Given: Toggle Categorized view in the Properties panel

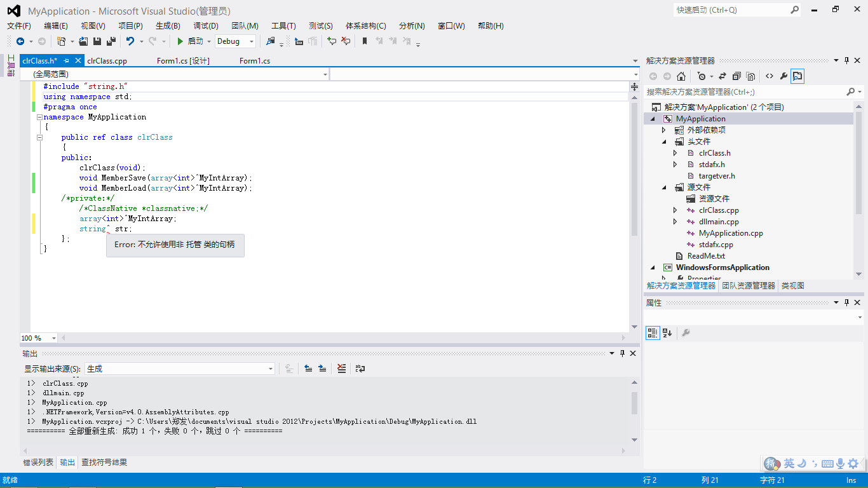Looking at the screenshot, I should click(653, 332).
